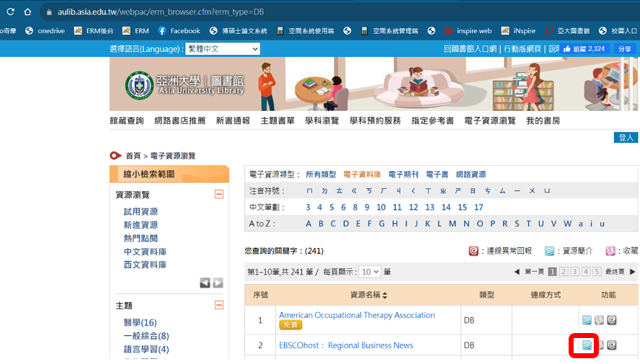
Task: Collapse the 主題 section
Action: [x=219, y=306]
